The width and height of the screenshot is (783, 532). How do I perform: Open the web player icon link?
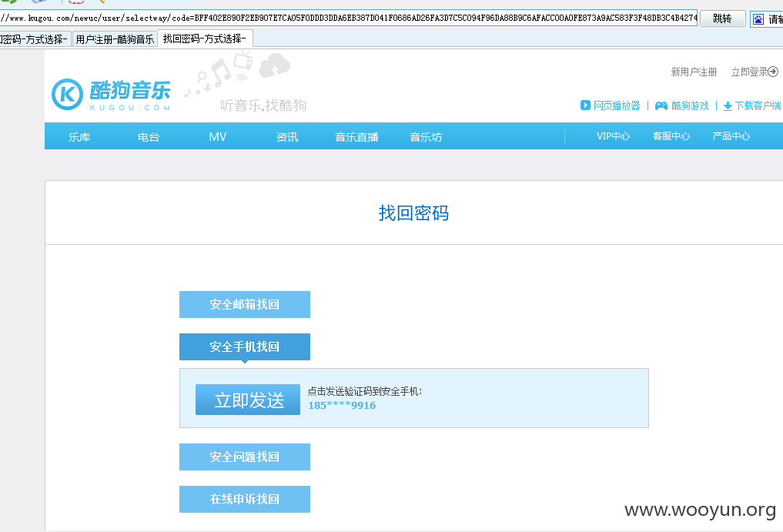[x=585, y=105]
